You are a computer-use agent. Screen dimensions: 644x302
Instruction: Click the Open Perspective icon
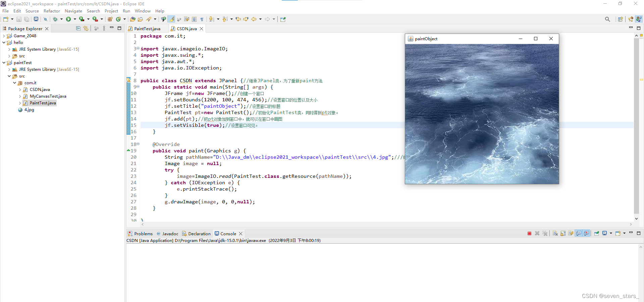(621, 19)
